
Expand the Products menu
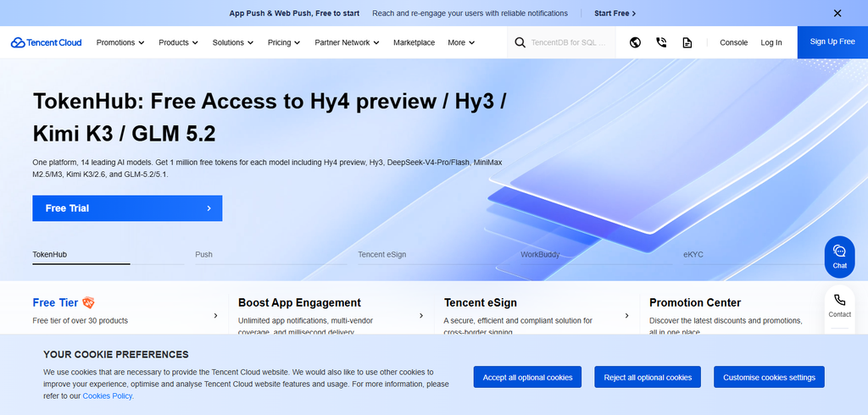[178, 42]
